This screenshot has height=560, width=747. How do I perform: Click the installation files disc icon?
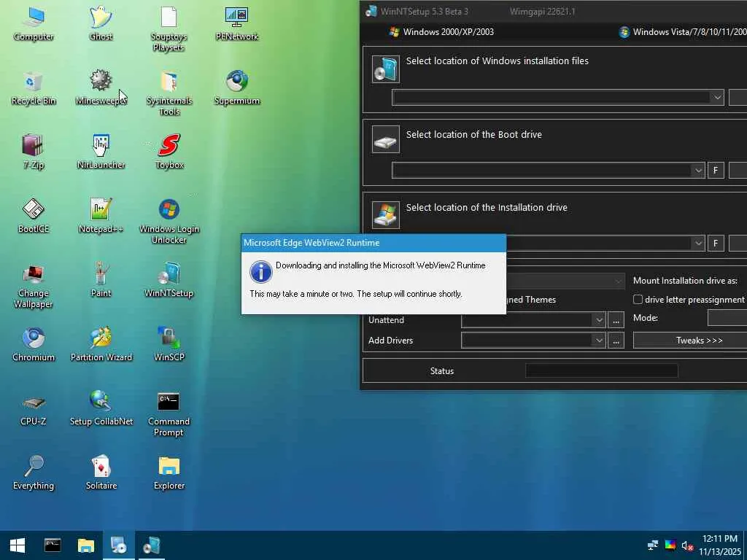(x=385, y=69)
